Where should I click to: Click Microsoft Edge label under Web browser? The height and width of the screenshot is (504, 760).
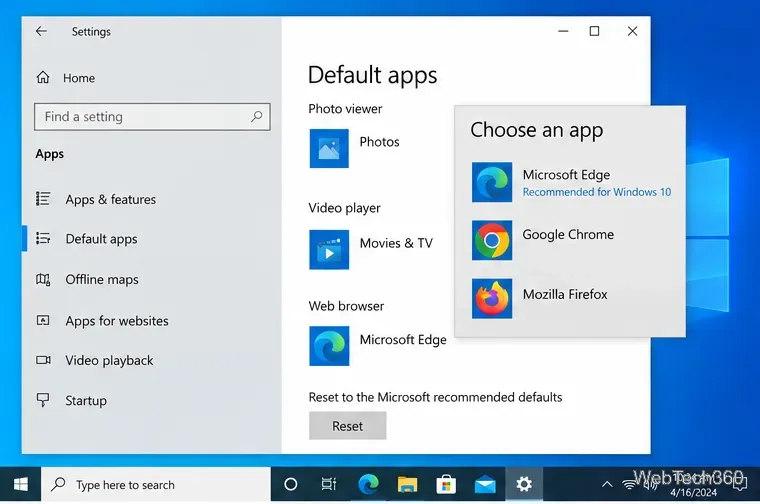pyautogui.click(x=403, y=340)
